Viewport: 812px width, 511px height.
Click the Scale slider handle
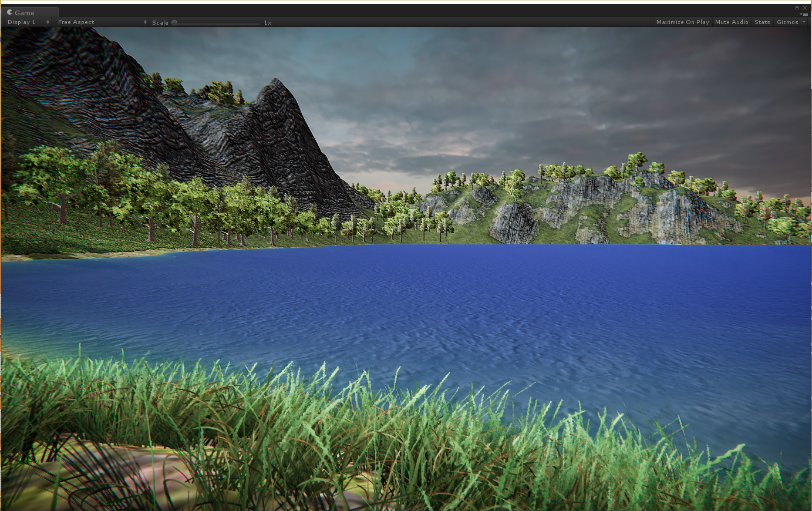pos(174,23)
